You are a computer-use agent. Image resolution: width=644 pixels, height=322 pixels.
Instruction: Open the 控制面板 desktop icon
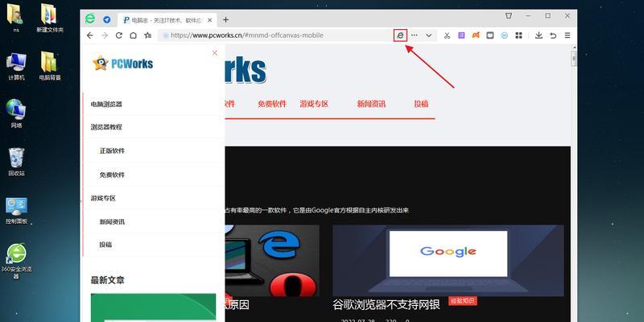[x=16, y=210]
